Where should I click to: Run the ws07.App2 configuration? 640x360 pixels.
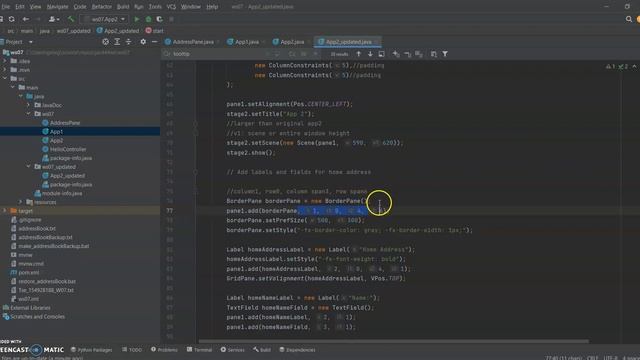click(137, 19)
